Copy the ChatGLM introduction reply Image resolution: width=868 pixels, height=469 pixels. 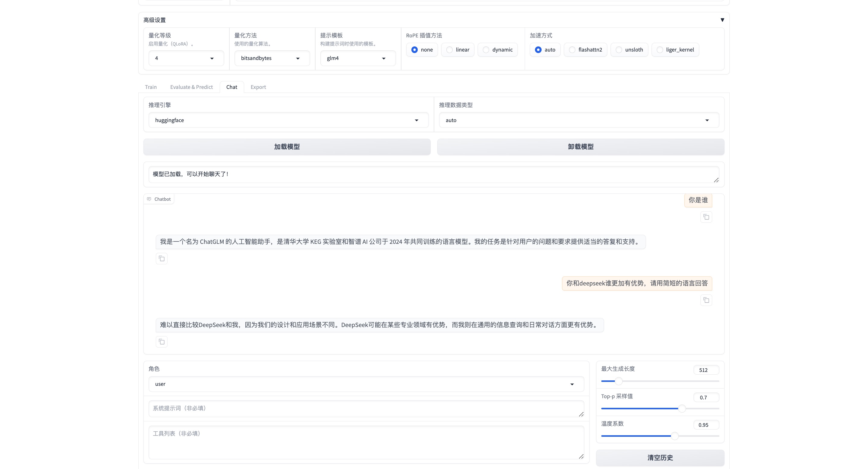tap(162, 259)
